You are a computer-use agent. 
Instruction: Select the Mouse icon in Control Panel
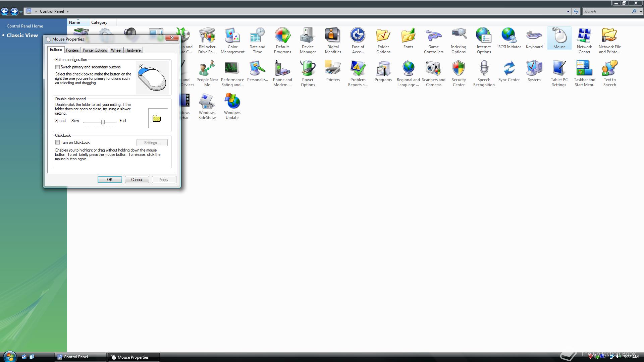tap(559, 38)
